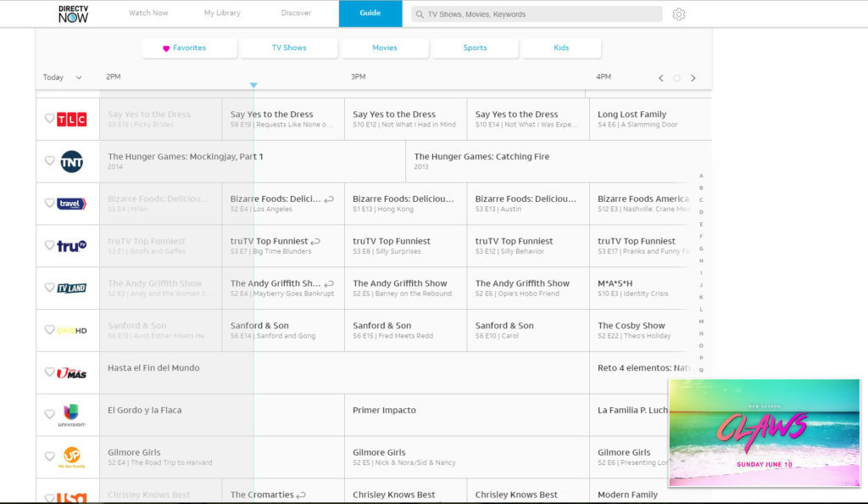Open Sanford & Son Fred Meets Redd
Viewport: 868px width, 504px height.
point(406,330)
